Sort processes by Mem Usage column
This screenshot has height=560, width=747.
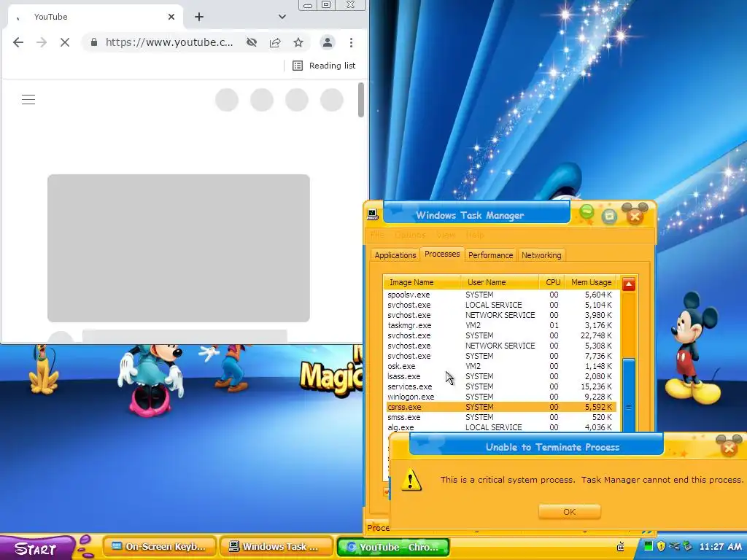(591, 282)
